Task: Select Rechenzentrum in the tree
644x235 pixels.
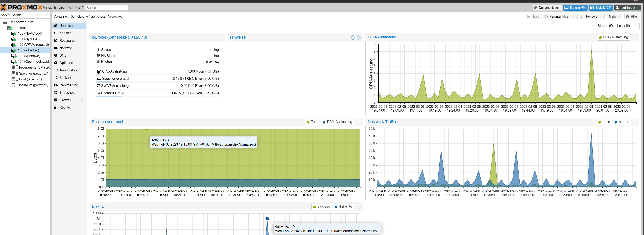Action: pyautogui.click(x=21, y=22)
